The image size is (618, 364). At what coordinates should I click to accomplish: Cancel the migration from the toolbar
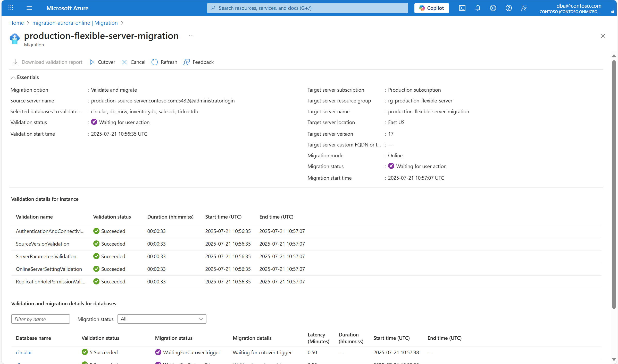[x=133, y=62]
